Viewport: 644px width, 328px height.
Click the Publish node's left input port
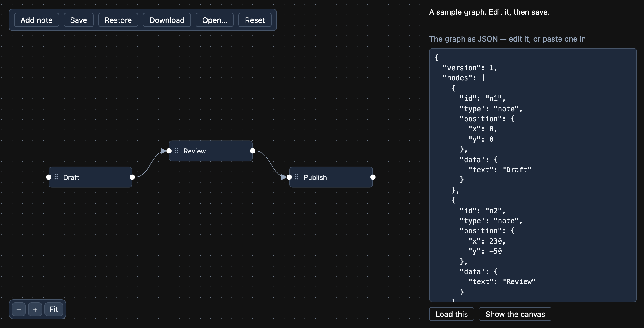[289, 177]
